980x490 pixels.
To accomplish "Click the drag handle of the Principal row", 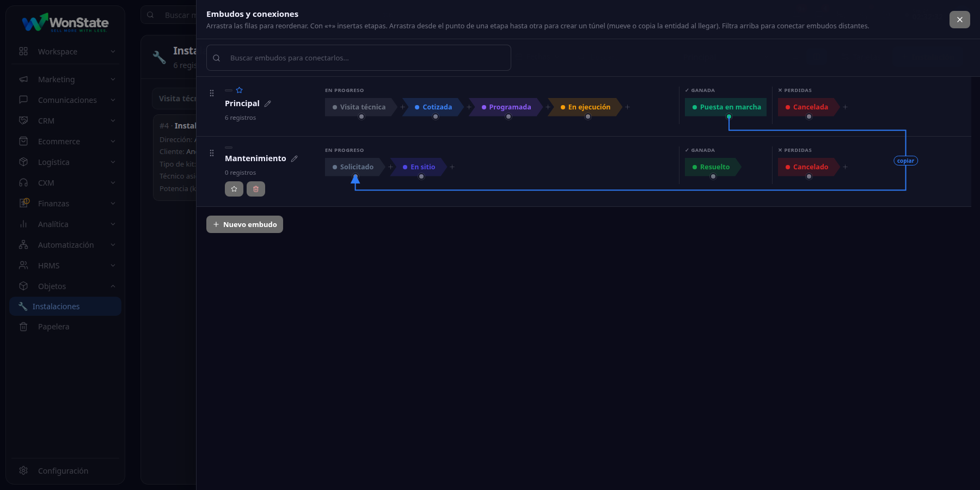I will click(x=212, y=93).
